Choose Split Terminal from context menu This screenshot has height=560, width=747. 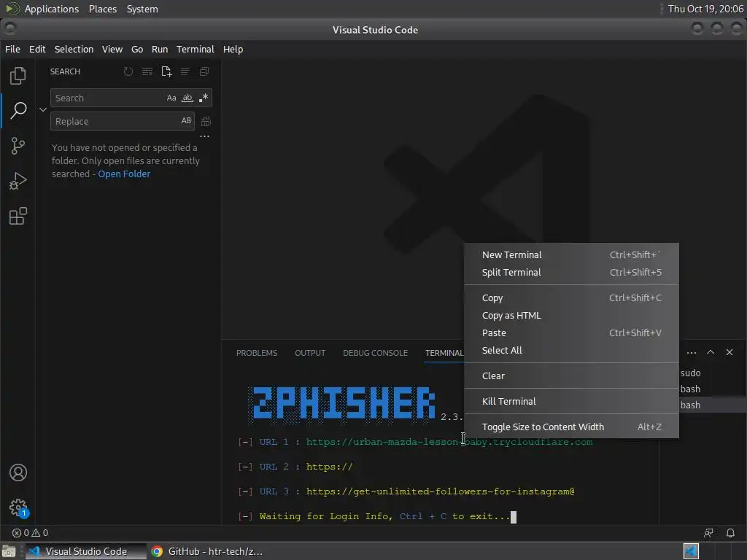(571, 273)
